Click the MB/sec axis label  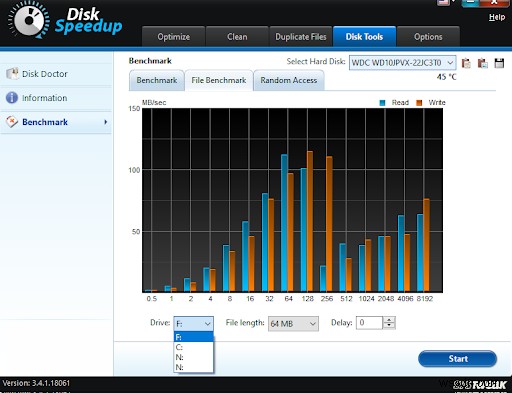154,103
